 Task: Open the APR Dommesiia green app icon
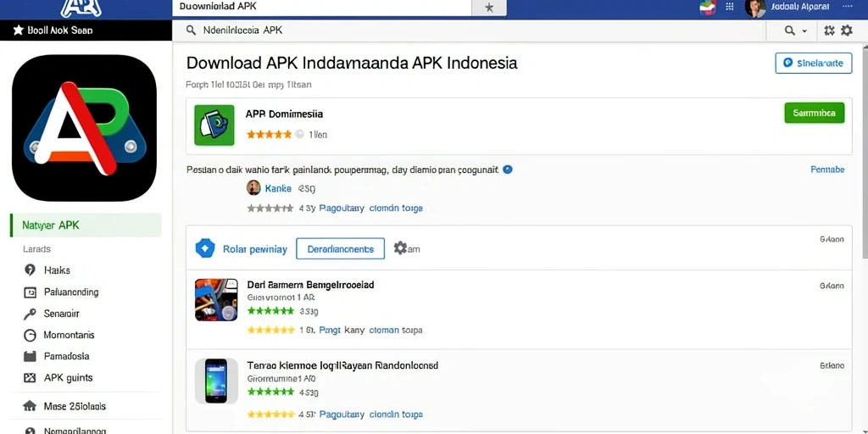(x=214, y=125)
